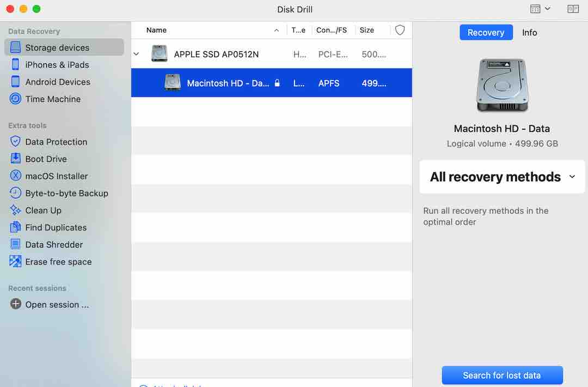Switch to the Info tab
588x387 pixels.
(529, 32)
